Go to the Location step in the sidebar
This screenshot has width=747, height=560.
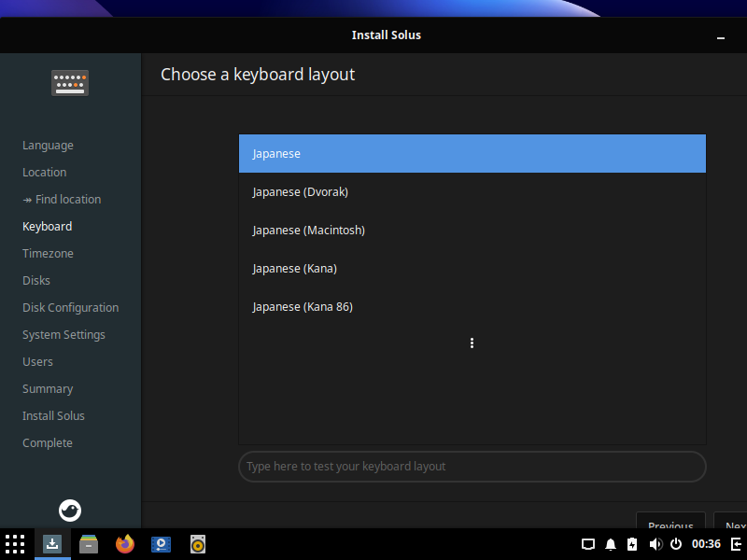click(x=44, y=173)
